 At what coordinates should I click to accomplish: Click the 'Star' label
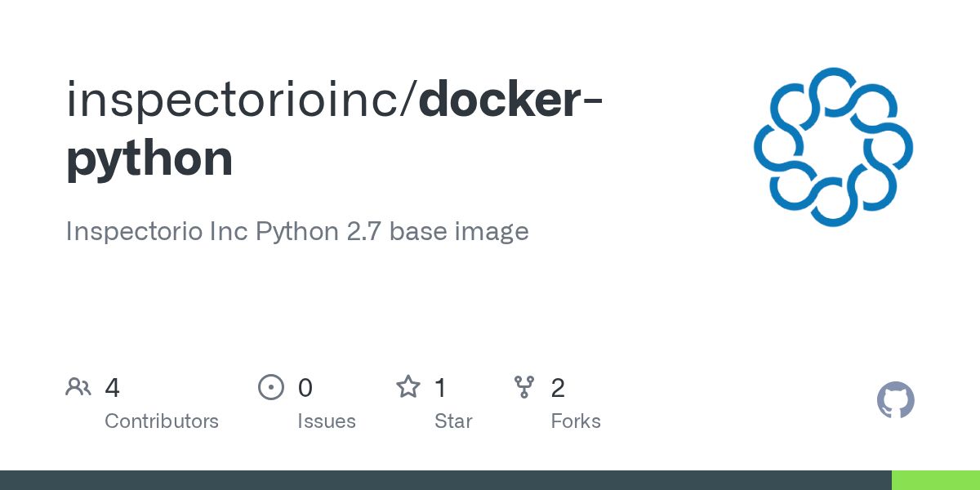click(453, 421)
